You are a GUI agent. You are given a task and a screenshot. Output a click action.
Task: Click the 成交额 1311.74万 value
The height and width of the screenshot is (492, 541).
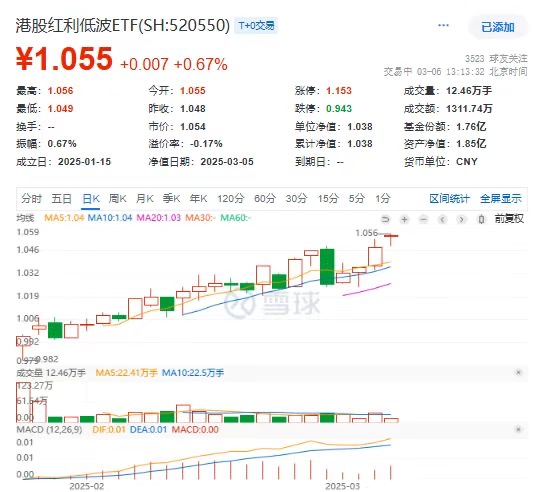click(x=469, y=109)
